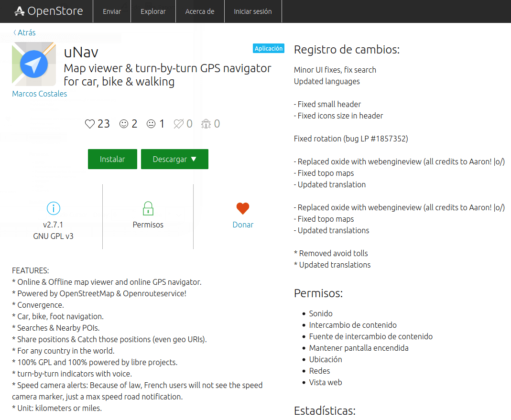Click the Aplicación type badge
The image size is (511, 420).
coord(268,48)
